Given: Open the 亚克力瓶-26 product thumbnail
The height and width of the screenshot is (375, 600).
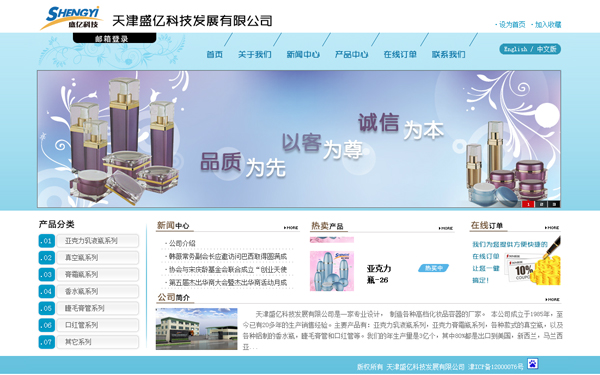Looking at the screenshot, I should point(332,271).
